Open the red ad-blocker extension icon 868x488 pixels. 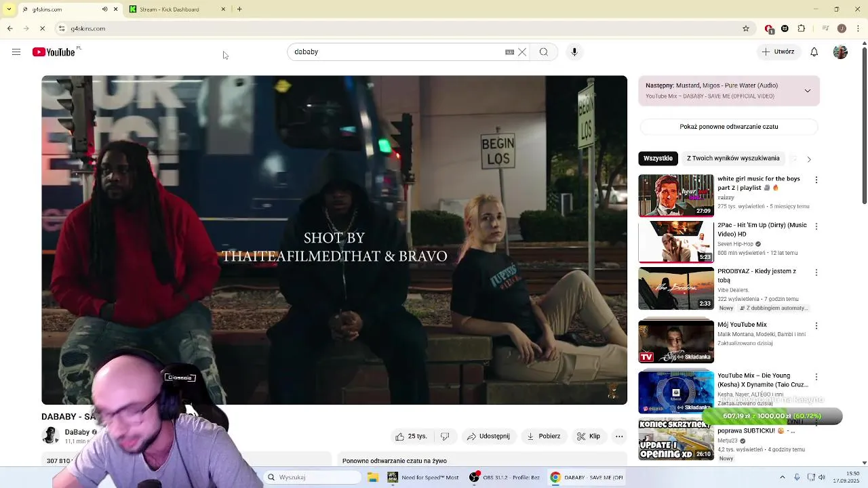769,28
